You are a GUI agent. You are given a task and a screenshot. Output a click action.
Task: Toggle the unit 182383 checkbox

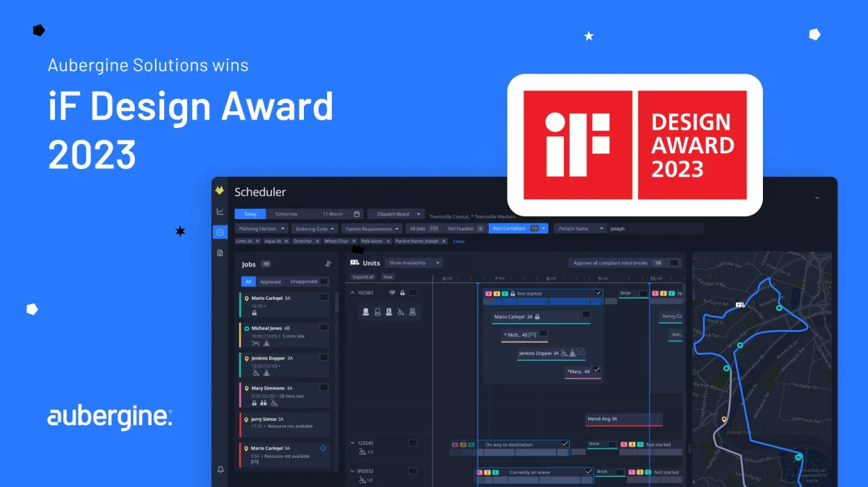[413, 293]
